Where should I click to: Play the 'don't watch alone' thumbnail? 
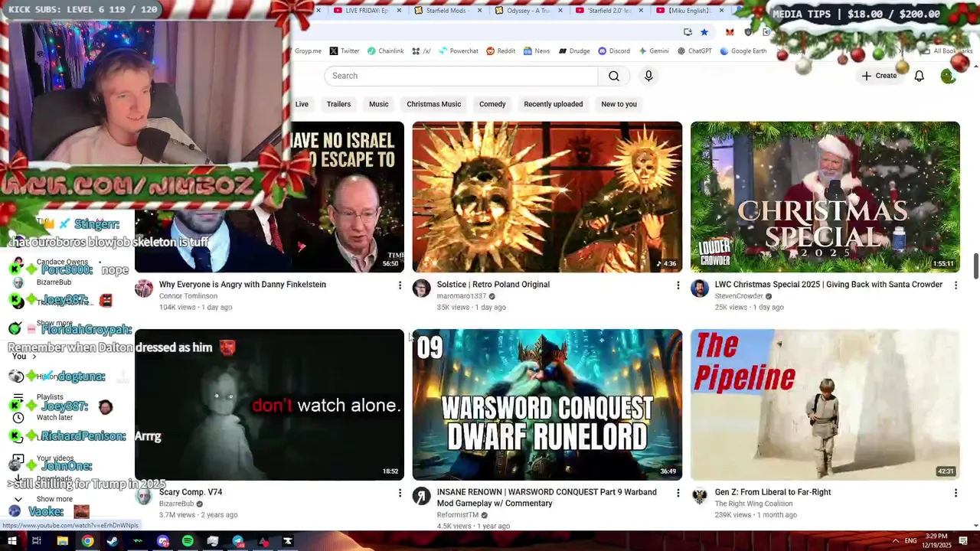click(269, 405)
